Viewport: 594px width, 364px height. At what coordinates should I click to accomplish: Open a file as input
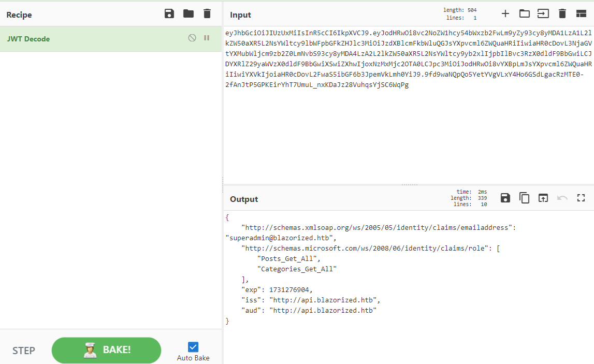click(x=543, y=14)
